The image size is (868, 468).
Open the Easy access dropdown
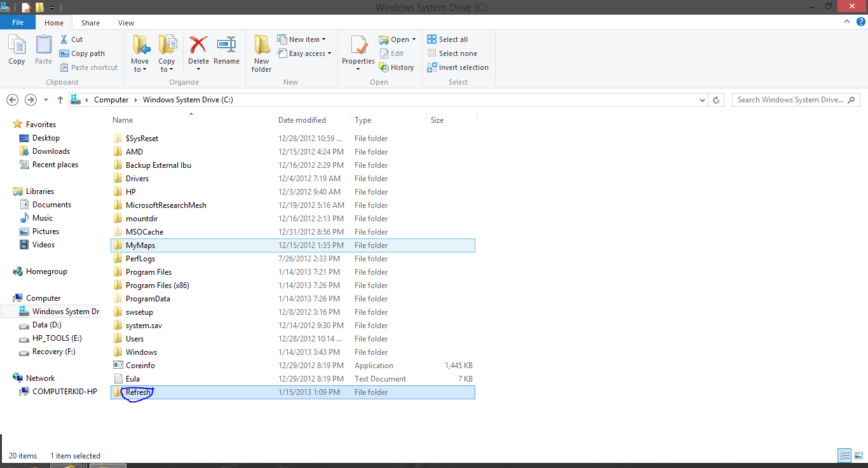[304, 53]
